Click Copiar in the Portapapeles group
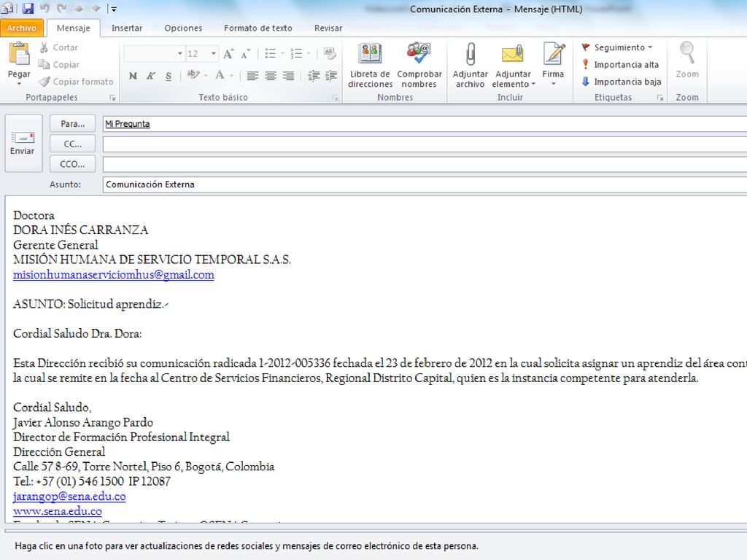Viewport: 747px width, 560px height. (58, 65)
